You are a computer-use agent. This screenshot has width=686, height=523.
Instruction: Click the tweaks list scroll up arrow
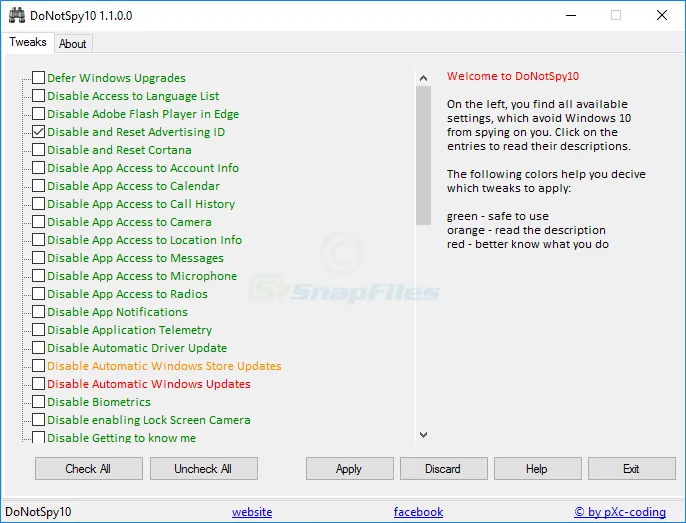click(423, 78)
